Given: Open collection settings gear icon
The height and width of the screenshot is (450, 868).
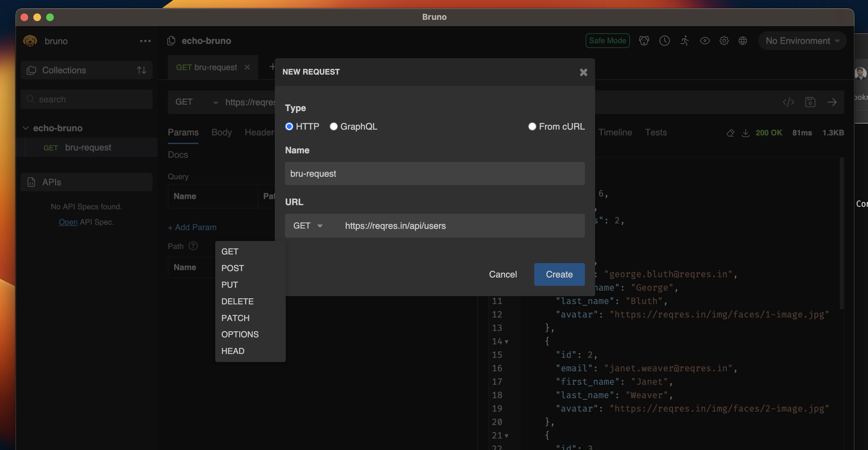Looking at the screenshot, I should tap(724, 41).
